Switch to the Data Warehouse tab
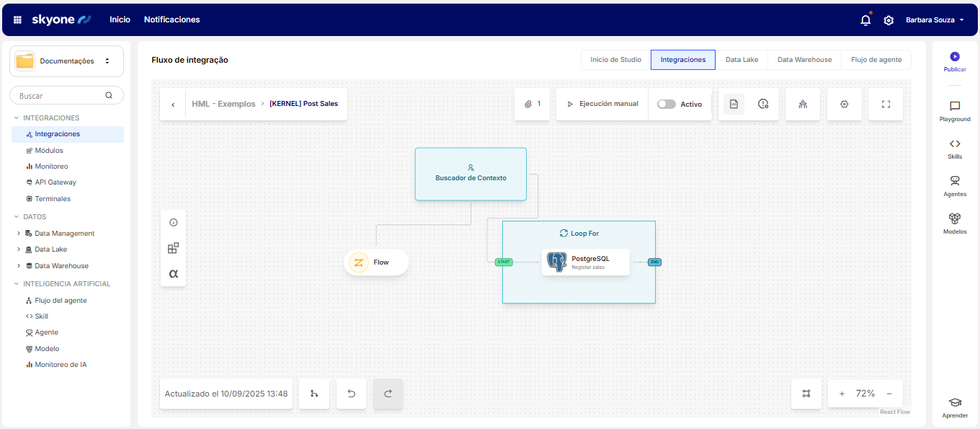 [804, 60]
